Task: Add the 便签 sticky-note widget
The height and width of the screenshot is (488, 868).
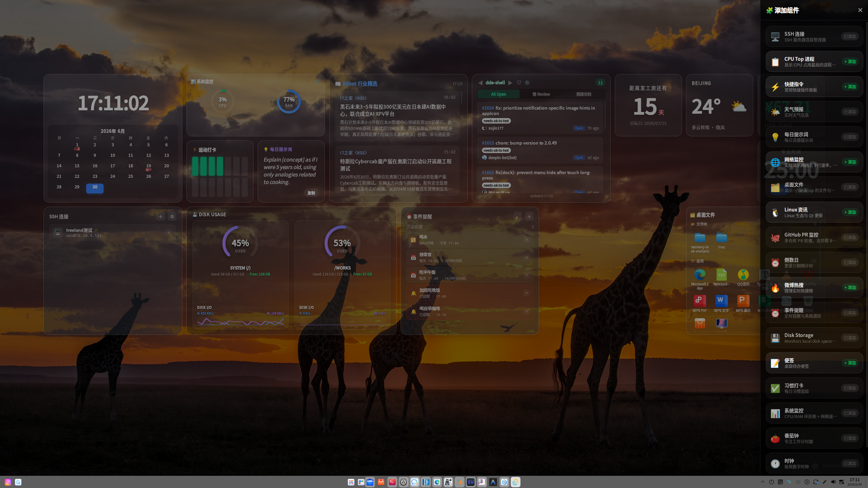Action: (x=850, y=363)
